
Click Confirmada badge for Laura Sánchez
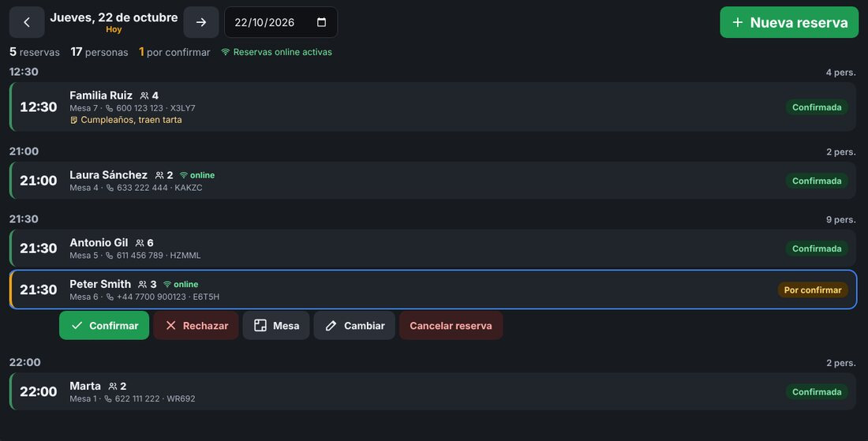[817, 181]
